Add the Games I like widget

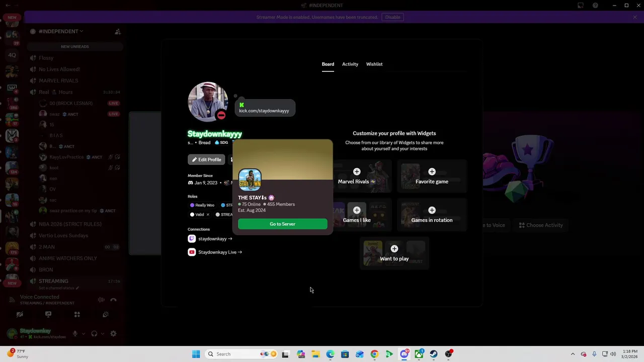coord(357,210)
